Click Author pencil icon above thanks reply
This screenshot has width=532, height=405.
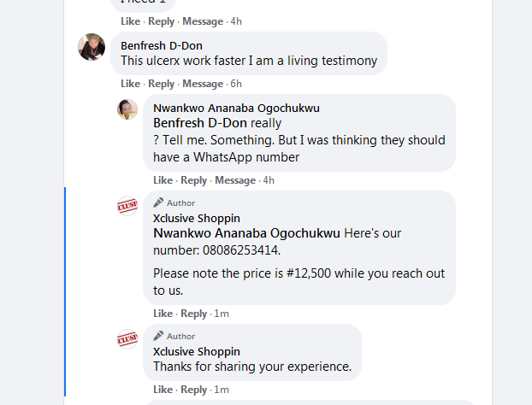pos(158,336)
